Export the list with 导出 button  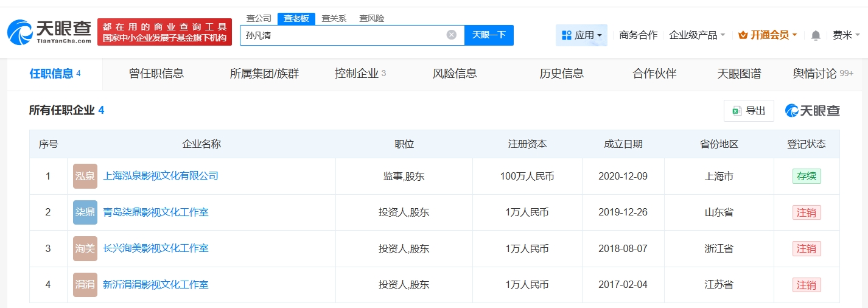click(x=749, y=111)
